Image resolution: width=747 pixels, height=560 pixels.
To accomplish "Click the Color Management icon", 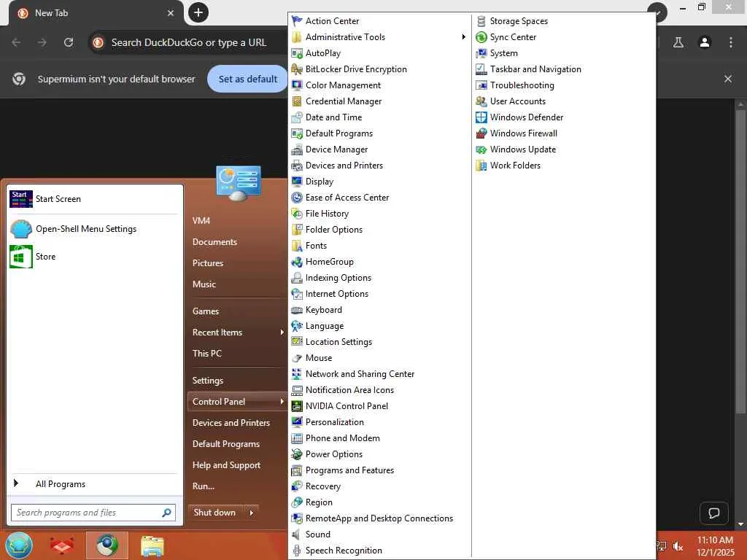I will 297,85.
